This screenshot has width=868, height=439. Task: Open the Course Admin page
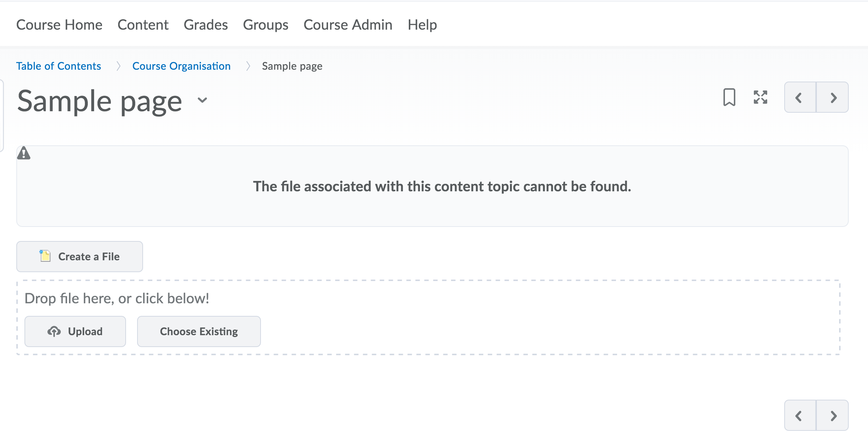pos(348,25)
